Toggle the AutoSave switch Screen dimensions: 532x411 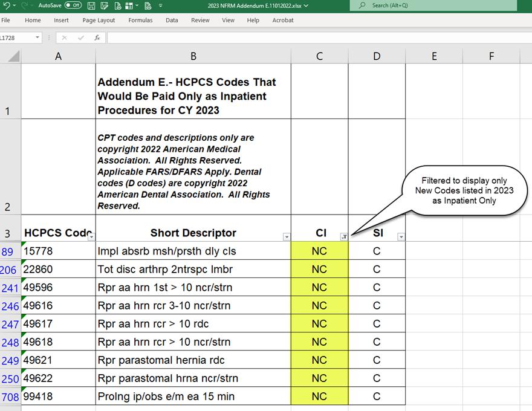pyautogui.click(x=73, y=5)
